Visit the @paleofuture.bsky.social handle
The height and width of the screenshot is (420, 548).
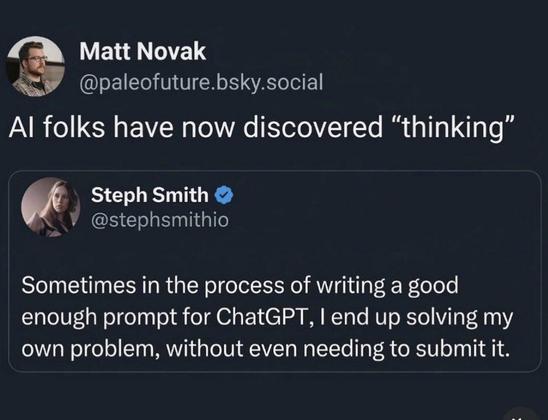201,83
